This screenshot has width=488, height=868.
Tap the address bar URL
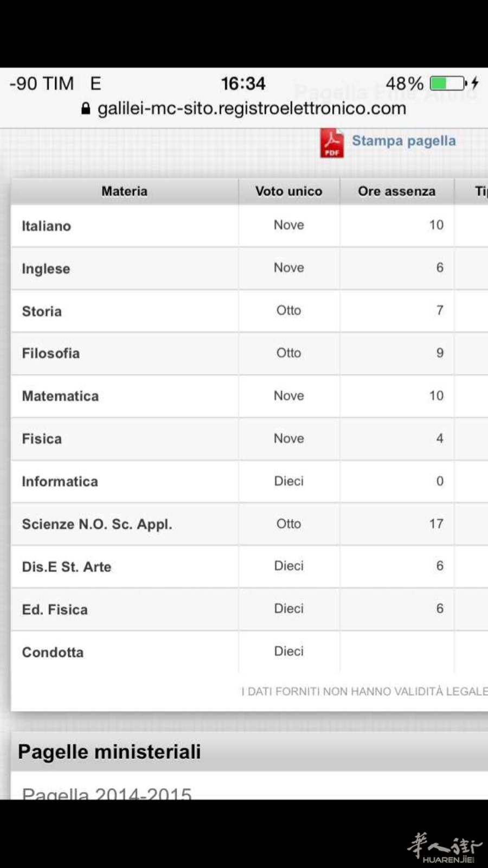pyautogui.click(x=252, y=108)
